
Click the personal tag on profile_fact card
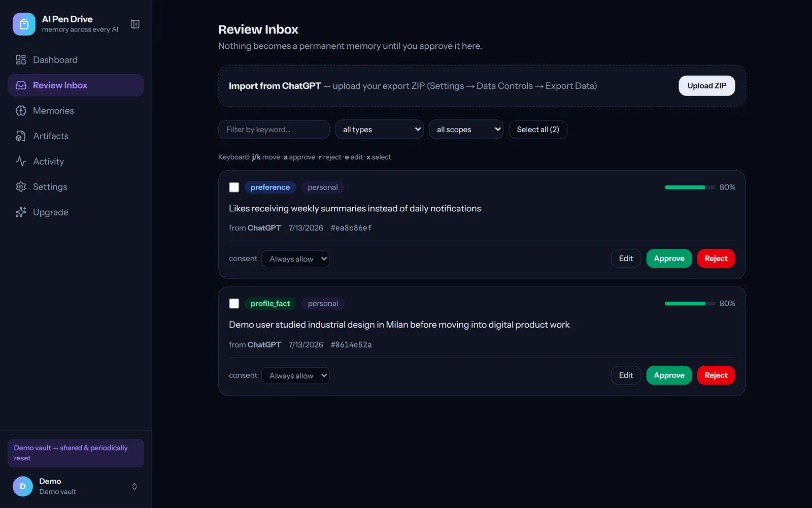[323, 304]
